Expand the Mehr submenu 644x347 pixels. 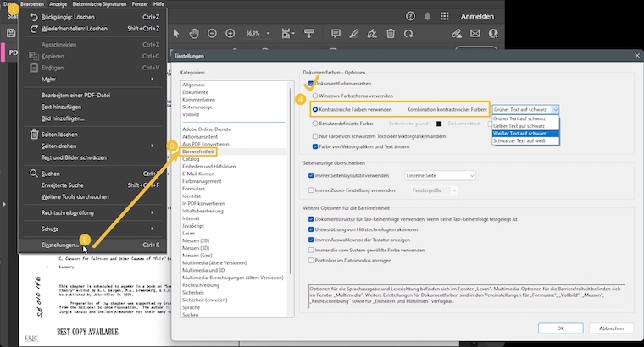pos(94,80)
